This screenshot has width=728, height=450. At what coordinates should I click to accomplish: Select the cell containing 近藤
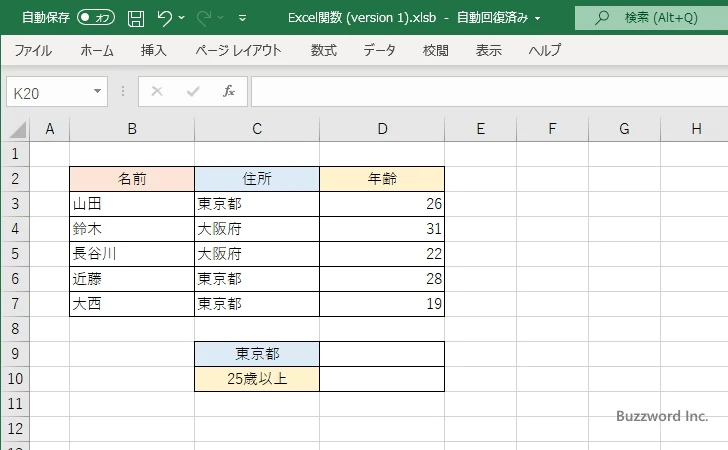[132, 279]
